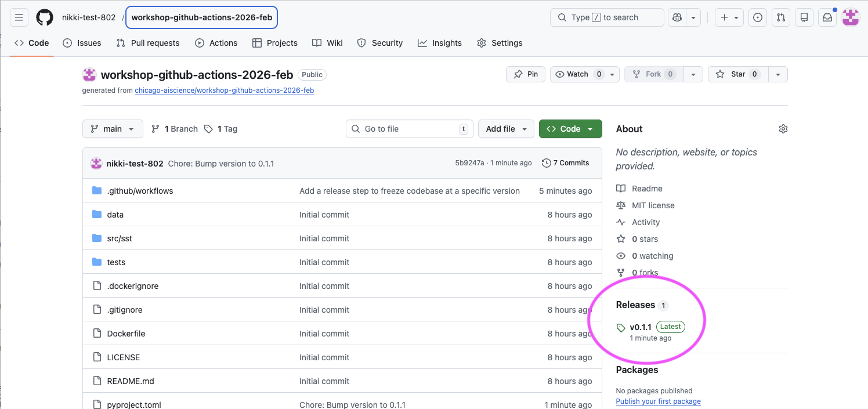Viewport: 868px width, 409px height.
Task: View commit history via the 7 Commits clock icon
Action: coord(546,163)
